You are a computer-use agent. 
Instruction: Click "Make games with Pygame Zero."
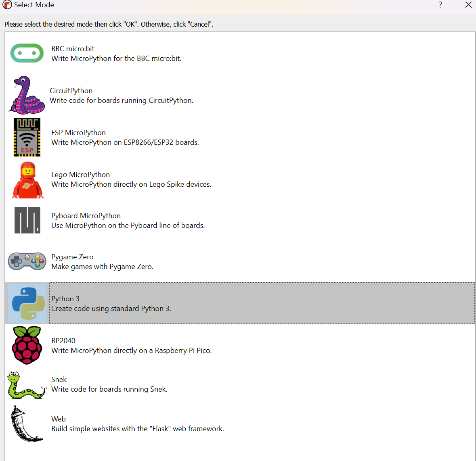(102, 267)
